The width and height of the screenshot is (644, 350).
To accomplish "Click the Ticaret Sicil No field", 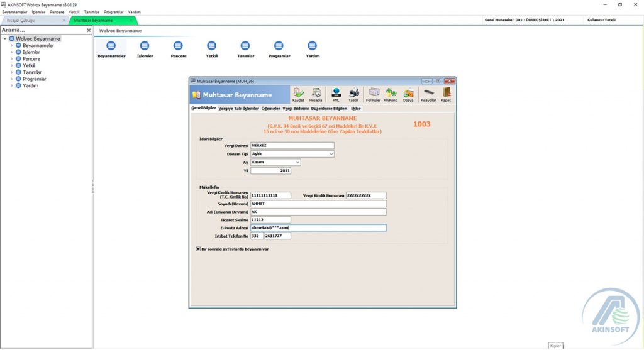I will tap(270, 219).
